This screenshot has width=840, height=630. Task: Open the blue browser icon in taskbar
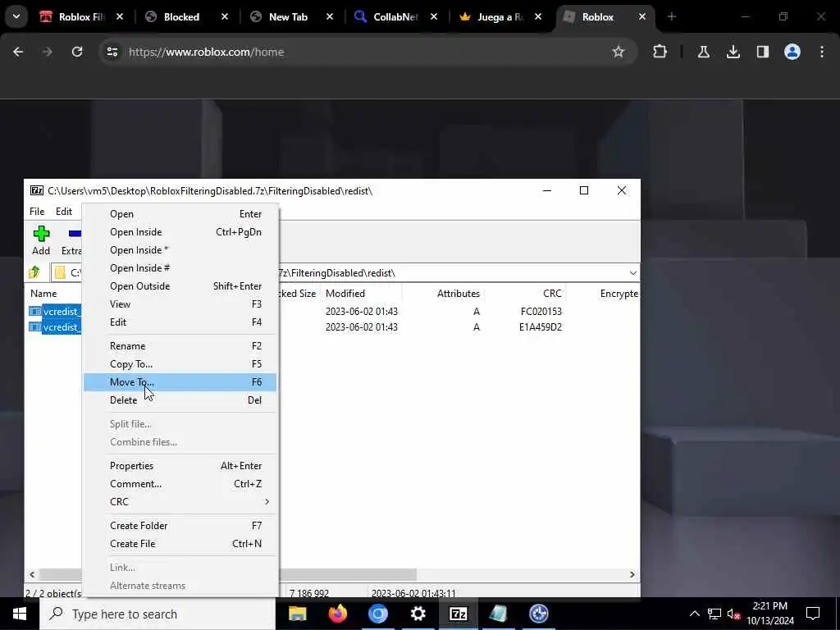377,614
